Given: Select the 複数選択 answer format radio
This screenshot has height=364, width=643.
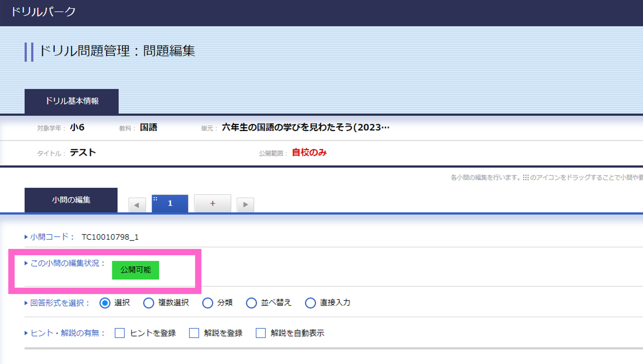Looking at the screenshot, I should 149,303.
